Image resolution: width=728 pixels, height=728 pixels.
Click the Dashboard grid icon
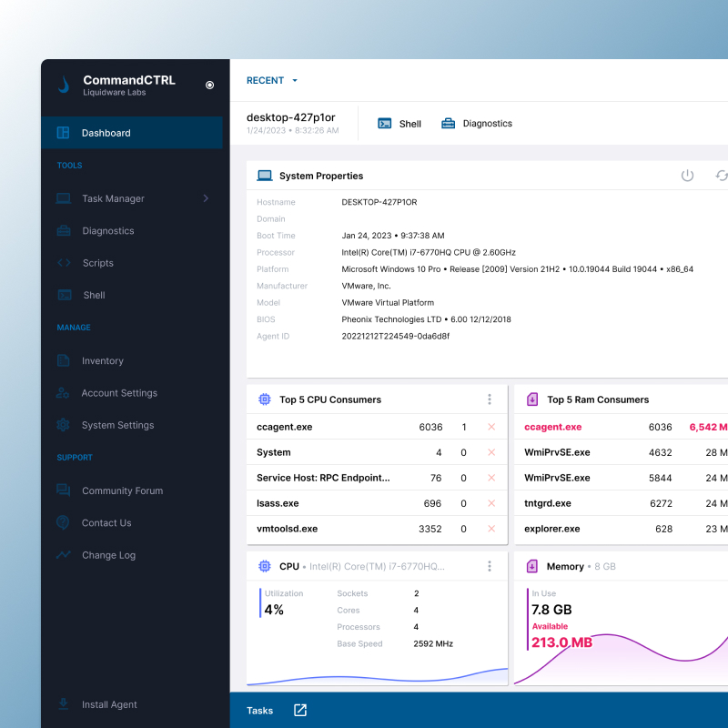click(x=63, y=133)
